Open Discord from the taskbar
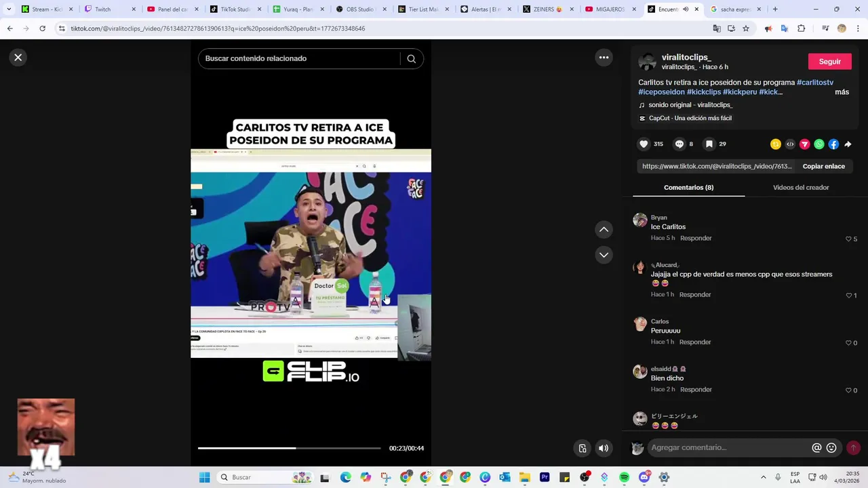Screen dimensions: 868x488 (644, 478)
